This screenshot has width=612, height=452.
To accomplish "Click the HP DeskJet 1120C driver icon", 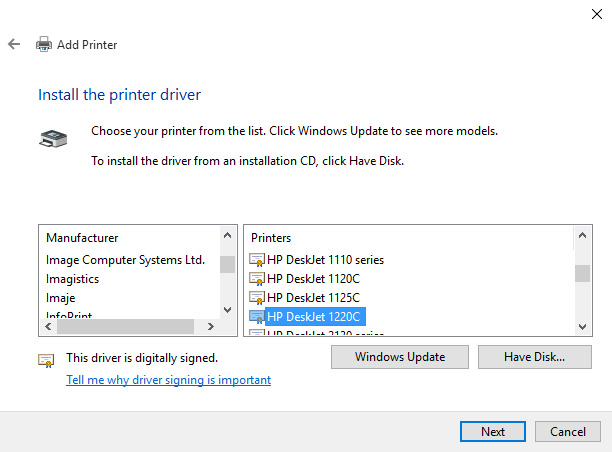I will 257,279.
